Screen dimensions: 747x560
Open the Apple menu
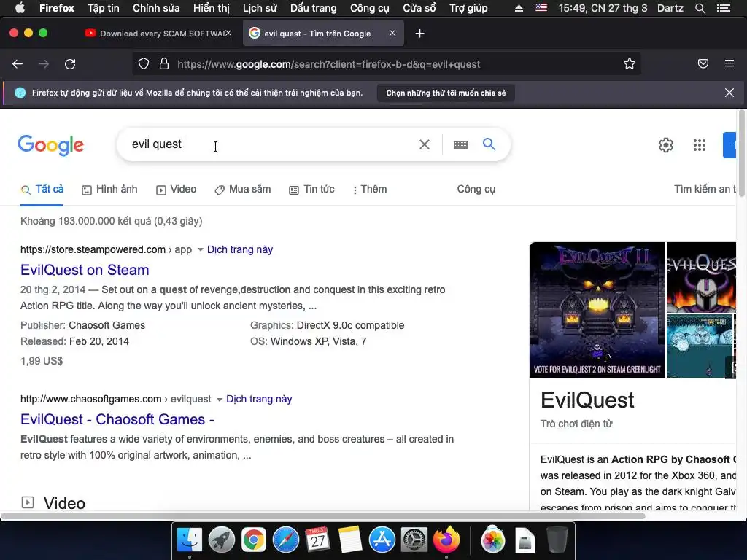coord(20,7)
